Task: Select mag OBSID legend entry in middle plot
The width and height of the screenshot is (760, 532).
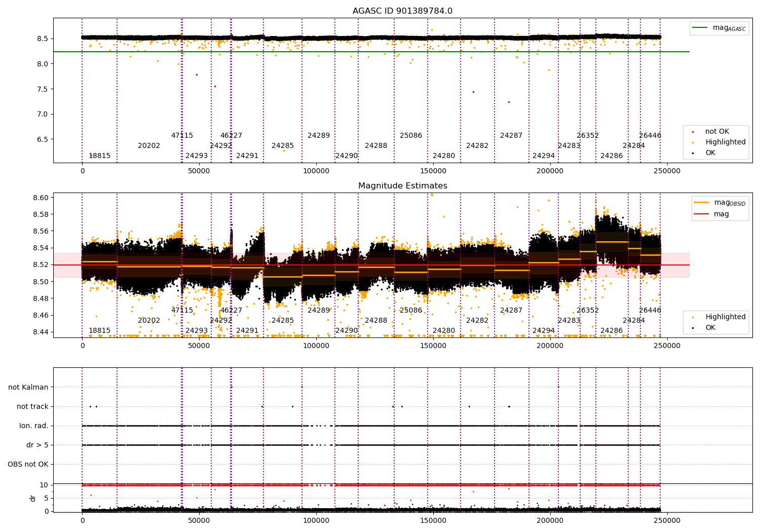Action: coord(720,203)
